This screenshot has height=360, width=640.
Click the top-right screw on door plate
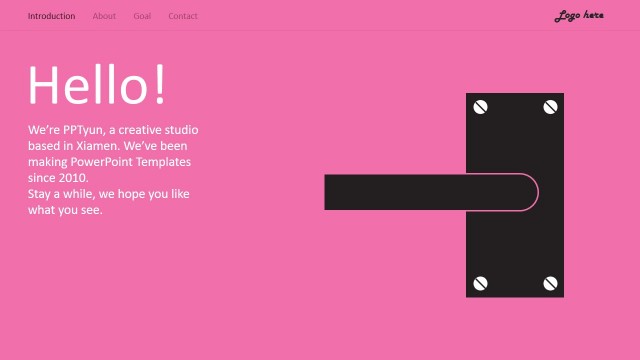(x=550, y=107)
